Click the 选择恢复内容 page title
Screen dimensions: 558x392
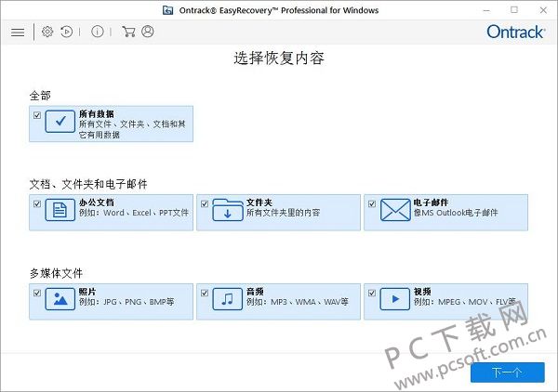click(279, 58)
